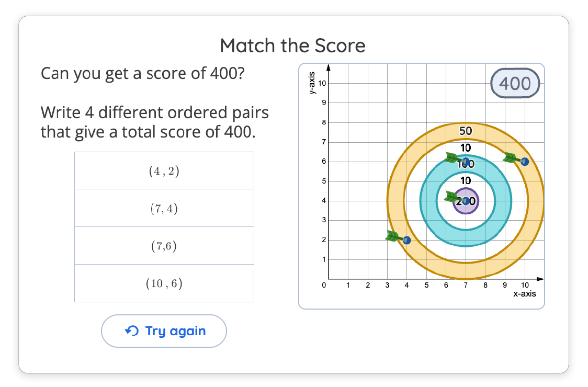This screenshot has width=588, height=387.
Task: Click the 400 score badge
Action: (x=515, y=83)
